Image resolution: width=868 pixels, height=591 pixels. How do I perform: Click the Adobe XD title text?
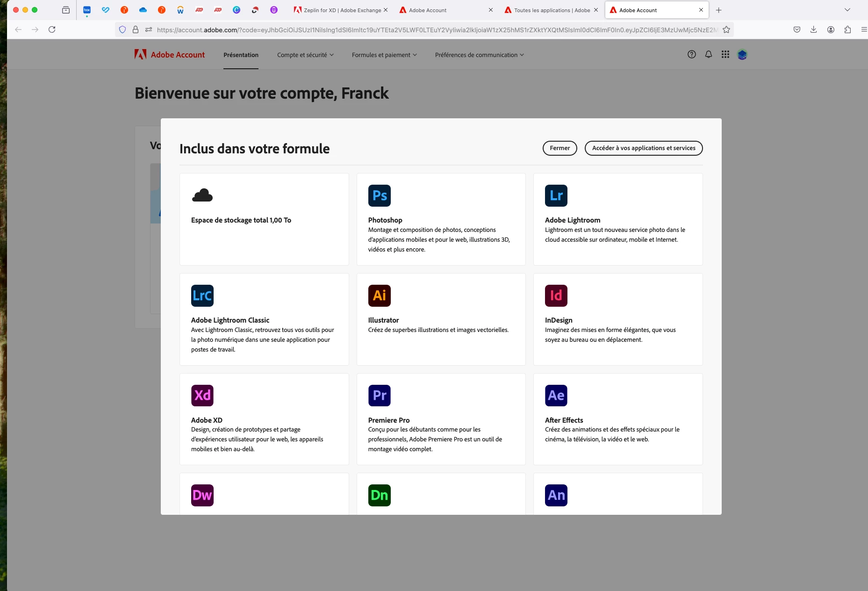click(207, 420)
